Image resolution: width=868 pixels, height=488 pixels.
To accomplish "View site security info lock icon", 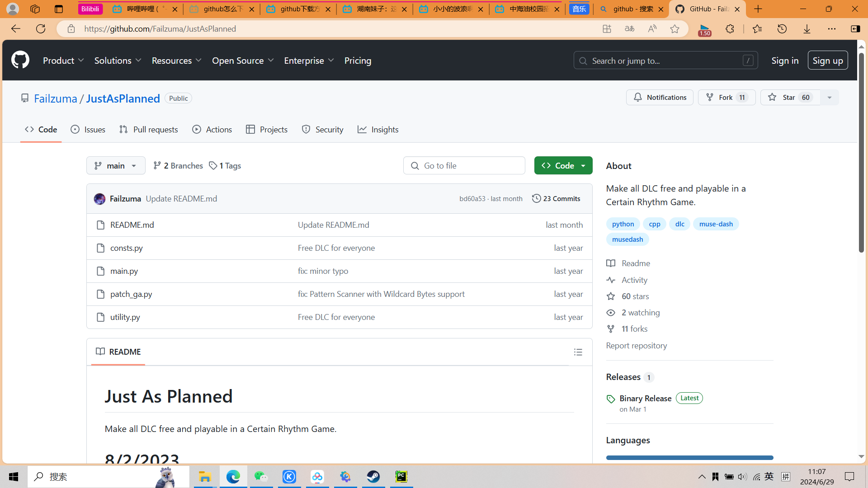I will pos(71,29).
